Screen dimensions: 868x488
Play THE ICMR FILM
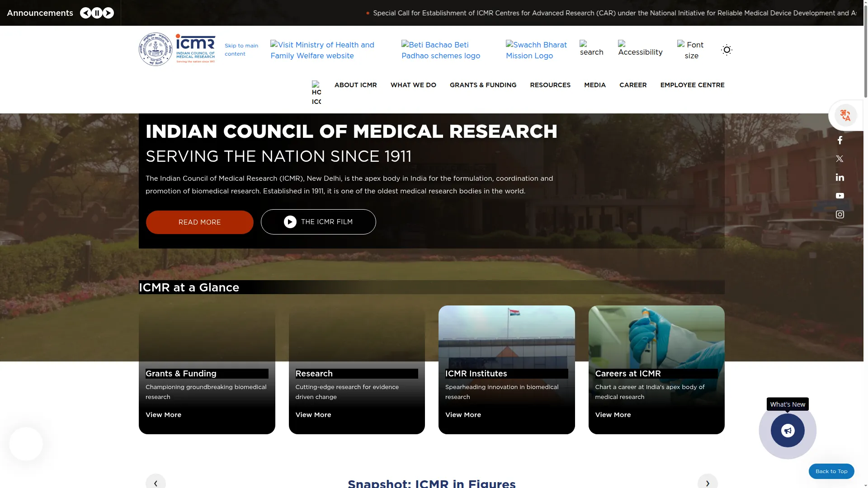tap(318, 222)
